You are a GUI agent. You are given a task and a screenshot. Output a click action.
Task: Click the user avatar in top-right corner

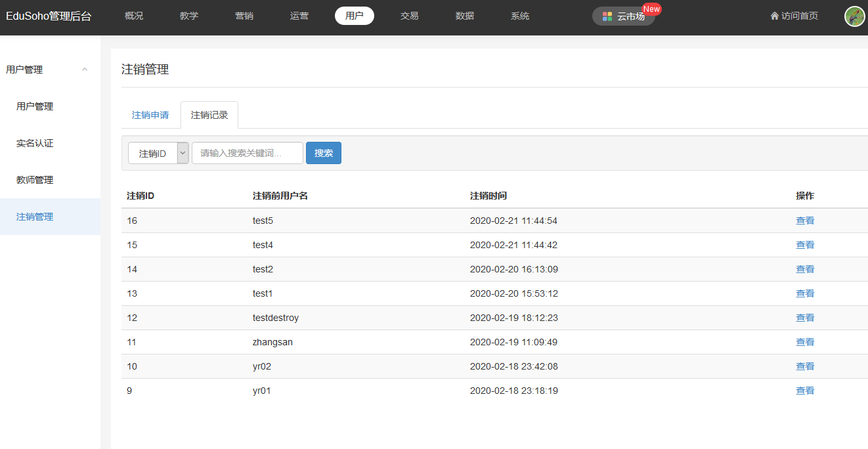coord(854,16)
